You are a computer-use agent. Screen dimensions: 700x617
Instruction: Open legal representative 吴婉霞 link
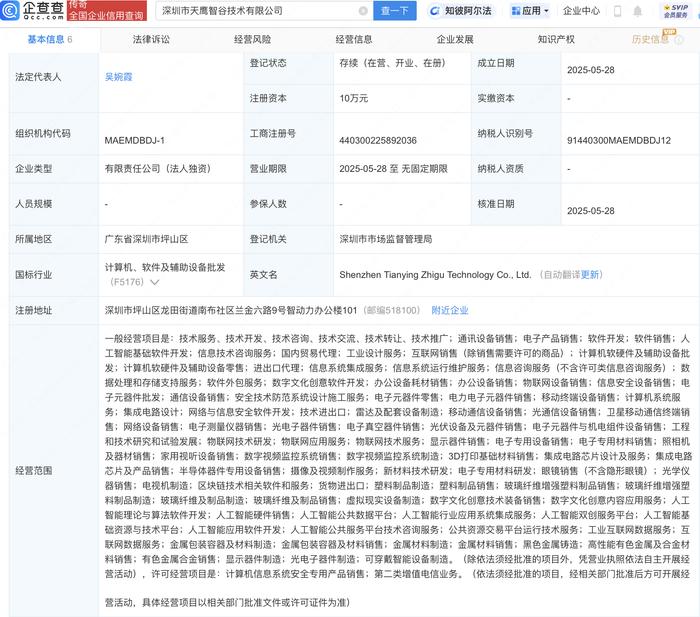coord(118,77)
